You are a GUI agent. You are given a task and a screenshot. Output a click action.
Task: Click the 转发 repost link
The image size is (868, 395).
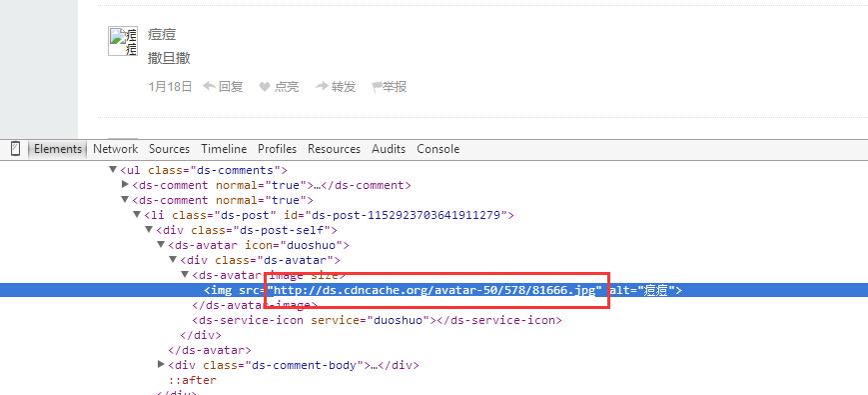(344, 86)
